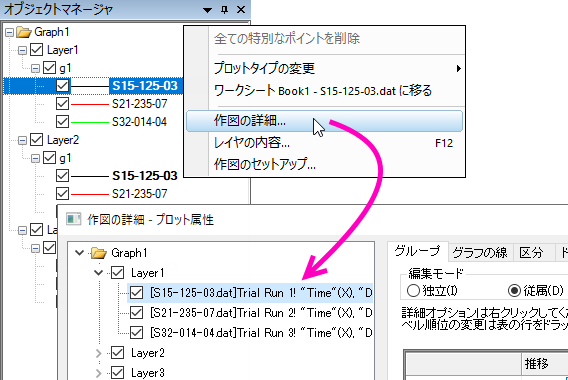Open 作図のセットアップ... from context menu
568x380 pixels.
click(x=325, y=165)
